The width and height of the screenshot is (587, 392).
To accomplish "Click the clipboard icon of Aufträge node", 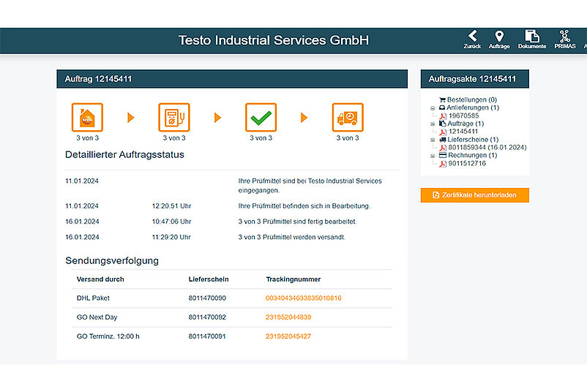I will pyautogui.click(x=443, y=124).
